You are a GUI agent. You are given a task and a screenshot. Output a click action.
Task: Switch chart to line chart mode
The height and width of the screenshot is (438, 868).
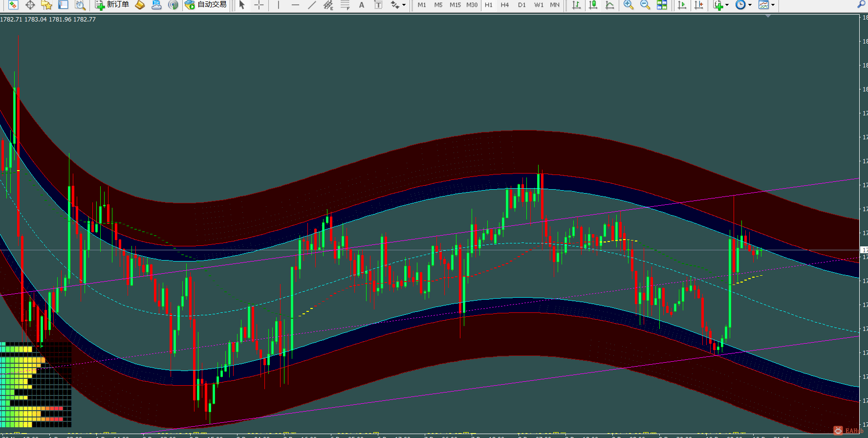(x=610, y=5)
